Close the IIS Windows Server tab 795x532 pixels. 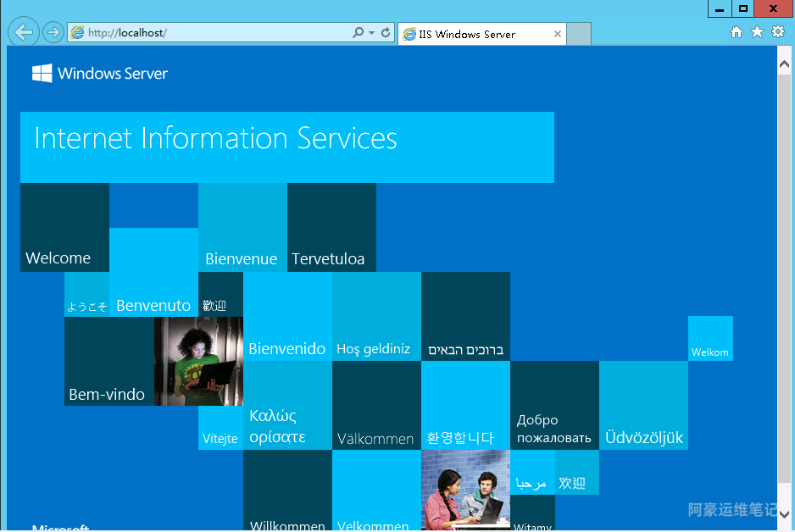pyautogui.click(x=557, y=35)
